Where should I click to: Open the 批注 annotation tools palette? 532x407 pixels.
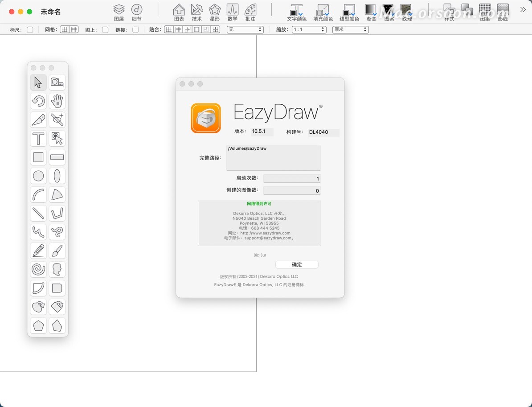(250, 12)
